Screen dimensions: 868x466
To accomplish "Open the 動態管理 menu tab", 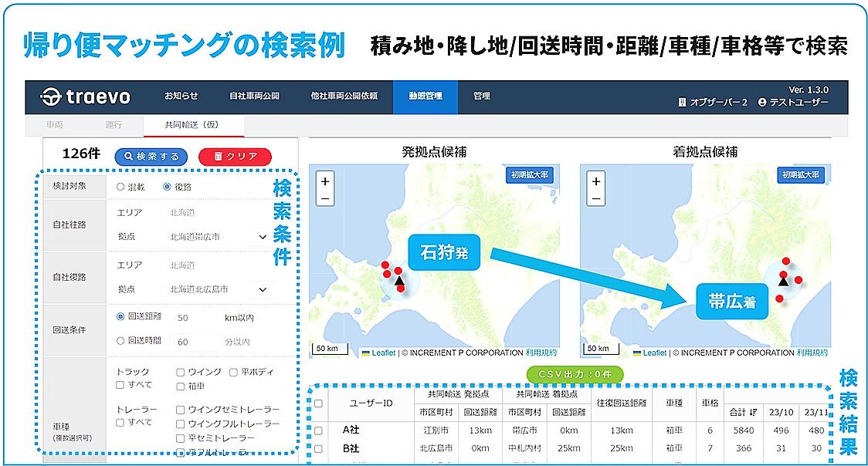I will [425, 96].
